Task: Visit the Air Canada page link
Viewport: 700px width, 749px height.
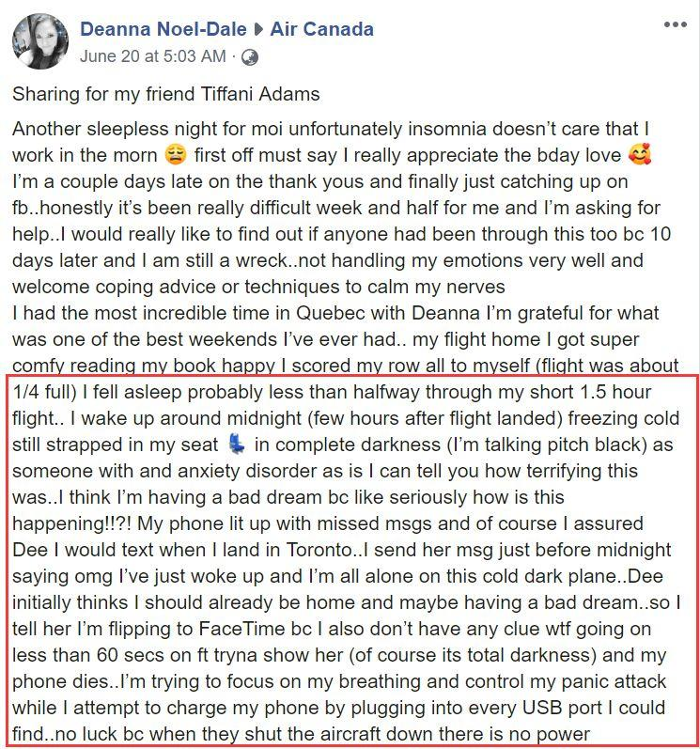Action: [322, 29]
